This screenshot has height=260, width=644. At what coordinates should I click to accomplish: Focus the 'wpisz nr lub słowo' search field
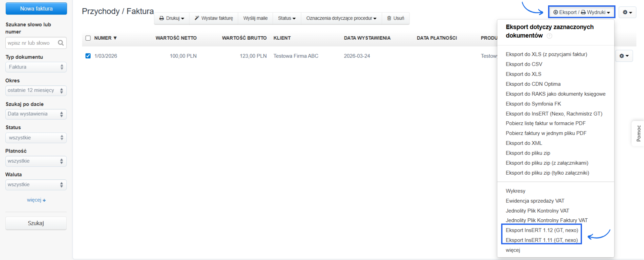pyautogui.click(x=36, y=43)
